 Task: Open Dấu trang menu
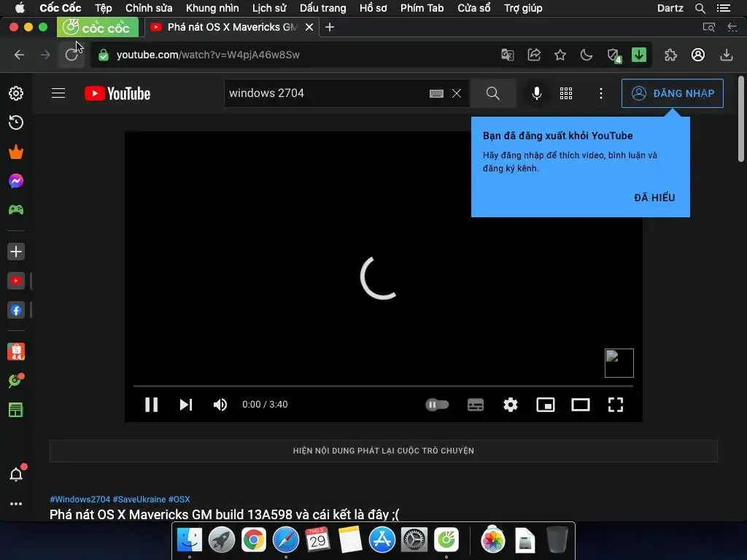323,8
